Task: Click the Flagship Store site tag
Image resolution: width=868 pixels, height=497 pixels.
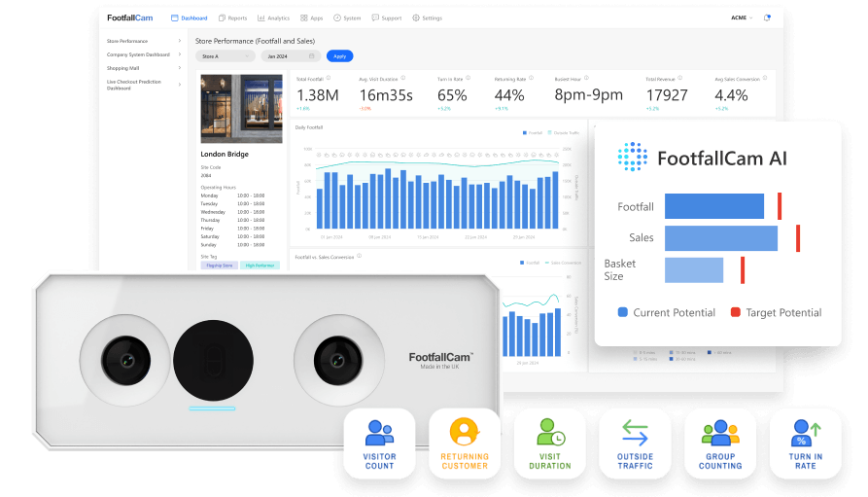Action: point(219,266)
